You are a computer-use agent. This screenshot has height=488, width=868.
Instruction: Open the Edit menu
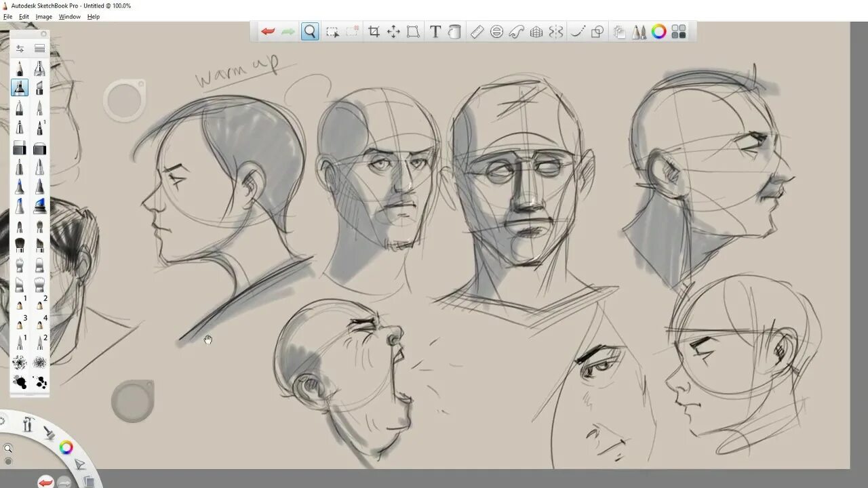coord(24,17)
